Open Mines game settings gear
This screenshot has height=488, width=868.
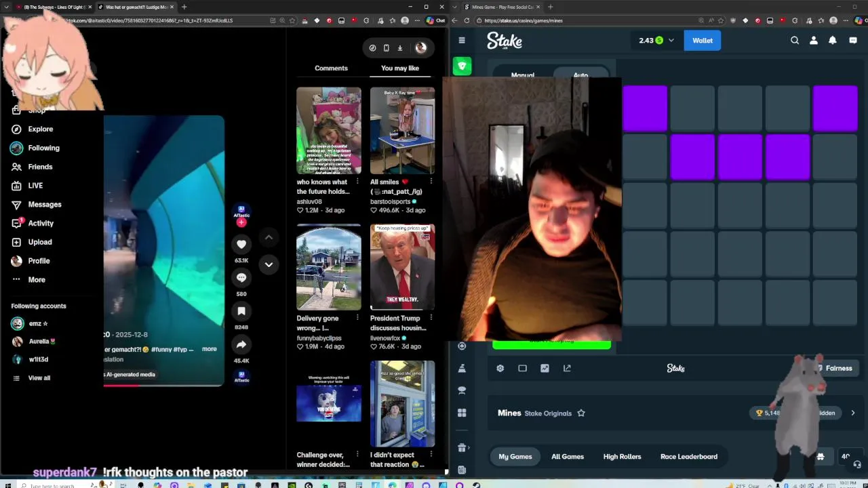point(500,368)
